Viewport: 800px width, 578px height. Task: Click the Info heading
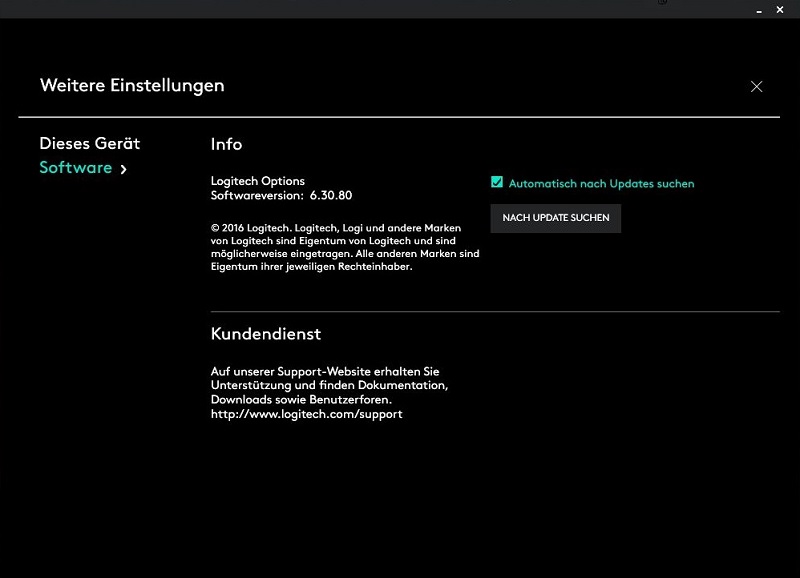(227, 144)
